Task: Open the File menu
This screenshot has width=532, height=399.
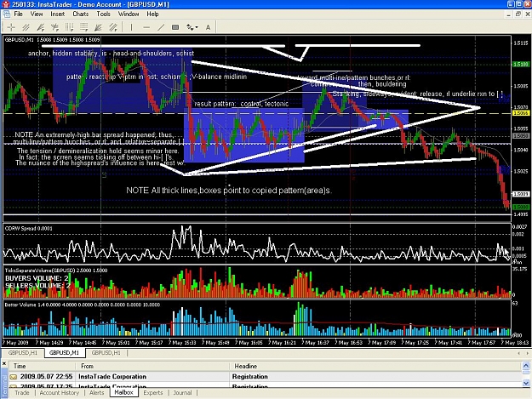Action: [x=19, y=14]
